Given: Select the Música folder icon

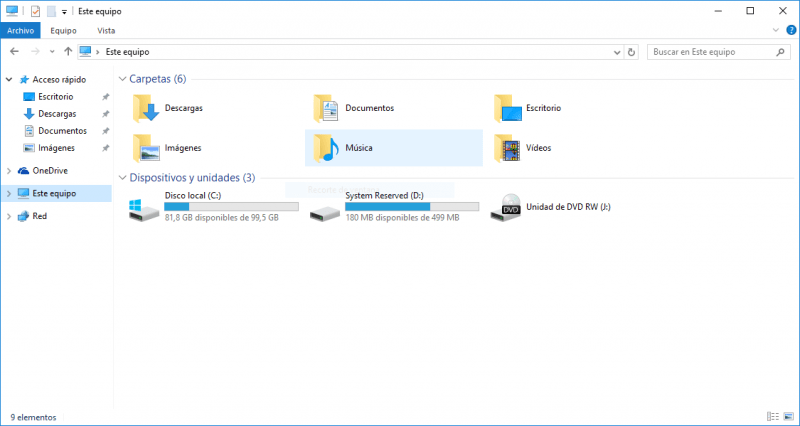Looking at the screenshot, I should point(327,148).
